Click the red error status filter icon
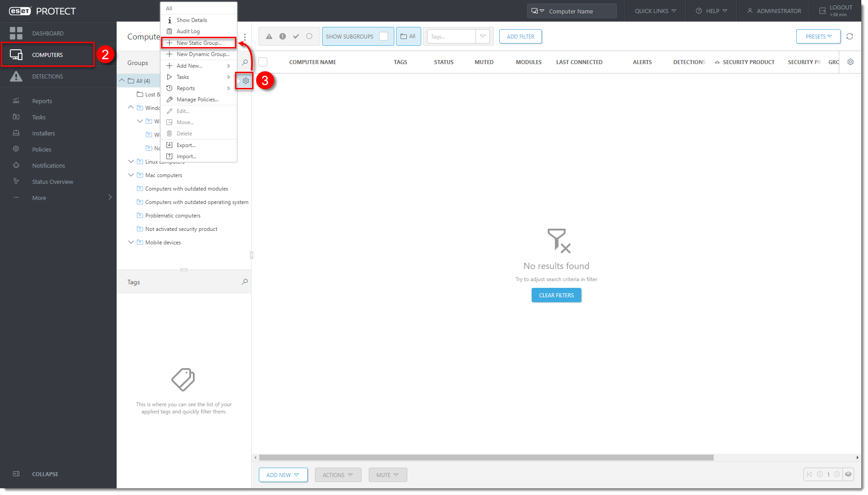Screen dimensions: 868x495 [x=283, y=36]
